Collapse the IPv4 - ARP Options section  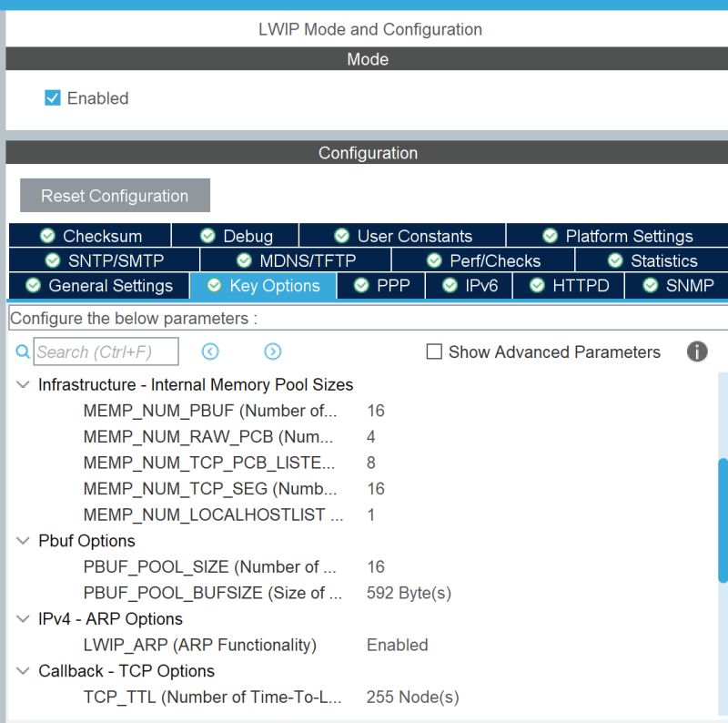22,619
